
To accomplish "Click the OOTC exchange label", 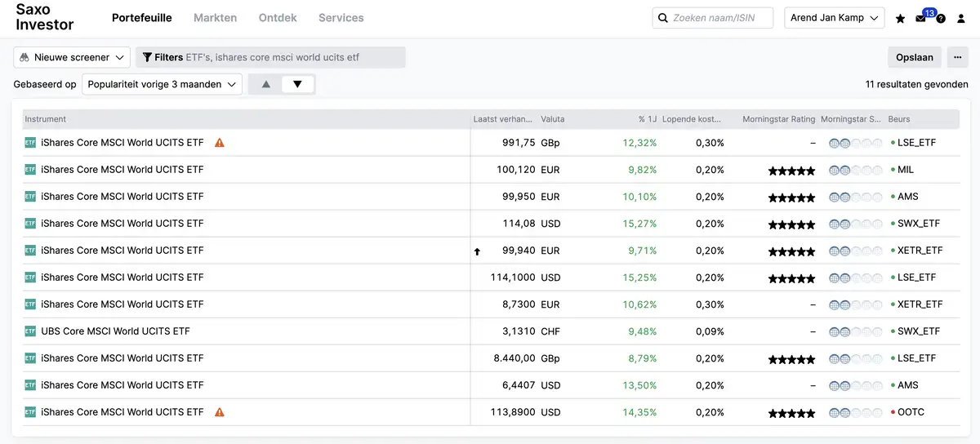I will click(x=911, y=412).
